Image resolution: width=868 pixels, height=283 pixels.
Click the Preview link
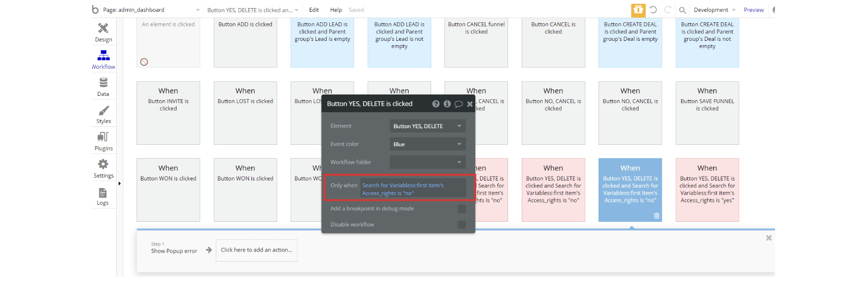pos(753,10)
